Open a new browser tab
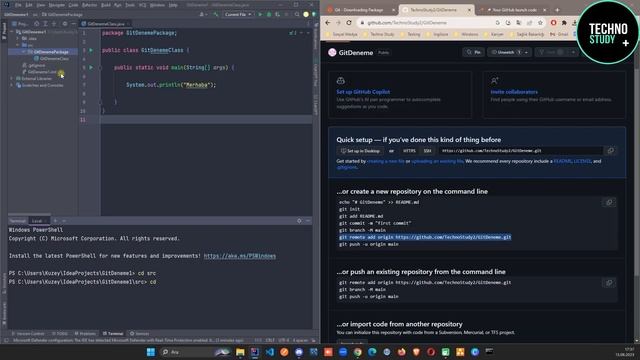Image resolution: width=640 pixels, height=360 pixels. pyautogui.click(x=557, y=9)
